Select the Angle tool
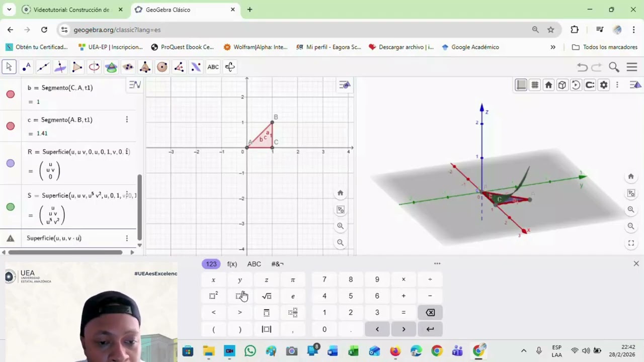The width and height of the screenshot is (644, 362). click(x=179, y=67)
